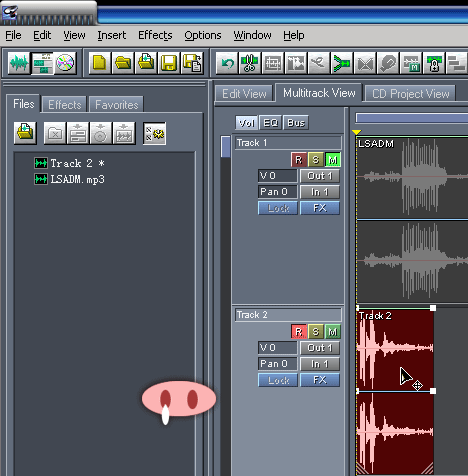Save session with floppy disk icon
This screenshot has width=468, height=476.
[x=169, y=63]
